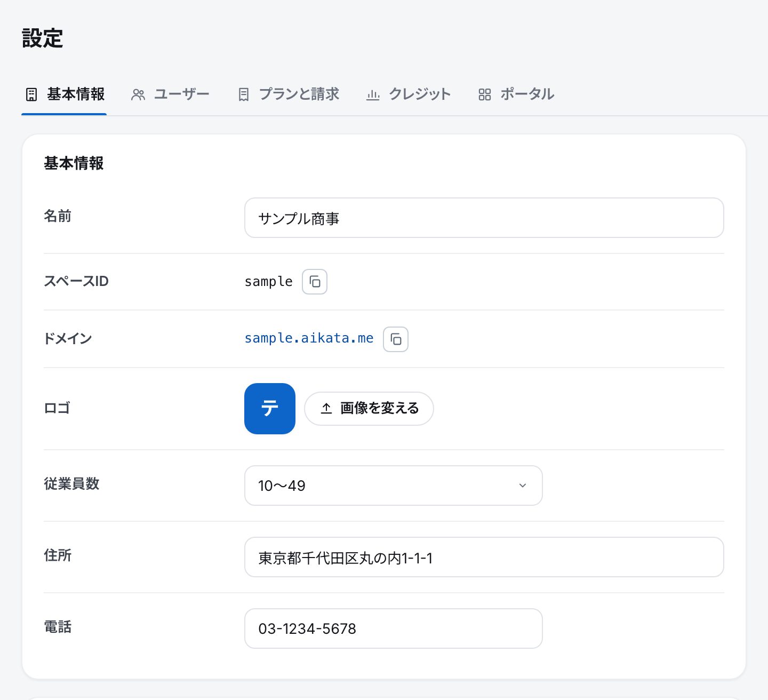Click the blue テ logo thumbnail
This screenshot has height=700, width=768.
tap(270, 409)
